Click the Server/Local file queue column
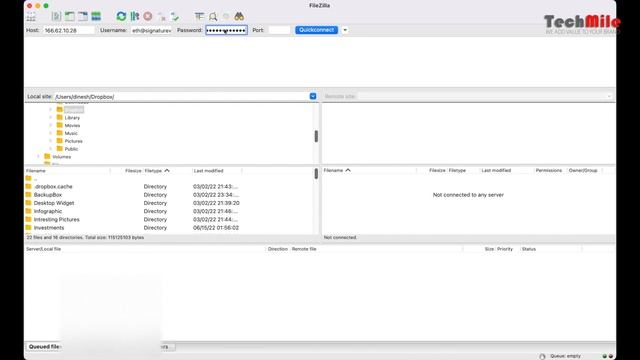This screenshot has height=360, width=640. coord(145,249)
